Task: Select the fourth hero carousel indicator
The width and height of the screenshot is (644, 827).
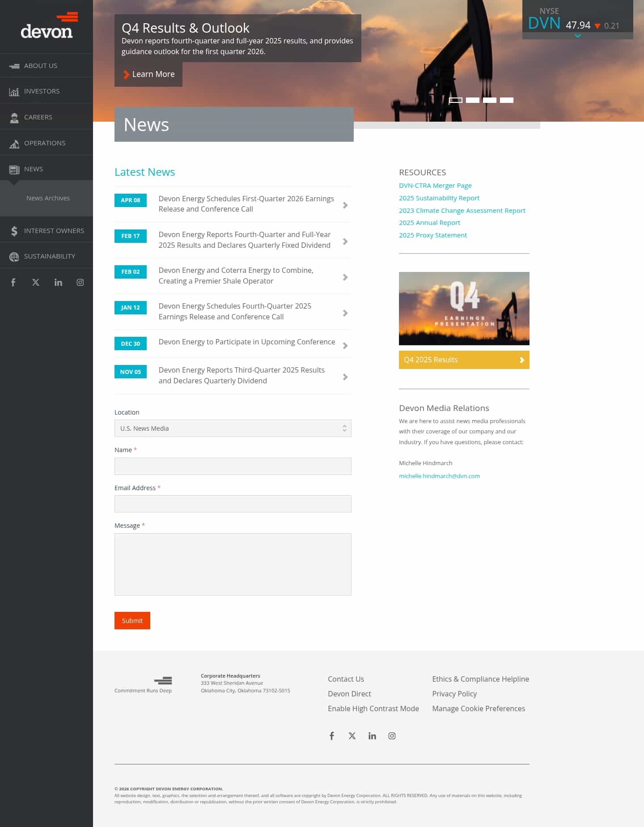Action: [507, 100]
